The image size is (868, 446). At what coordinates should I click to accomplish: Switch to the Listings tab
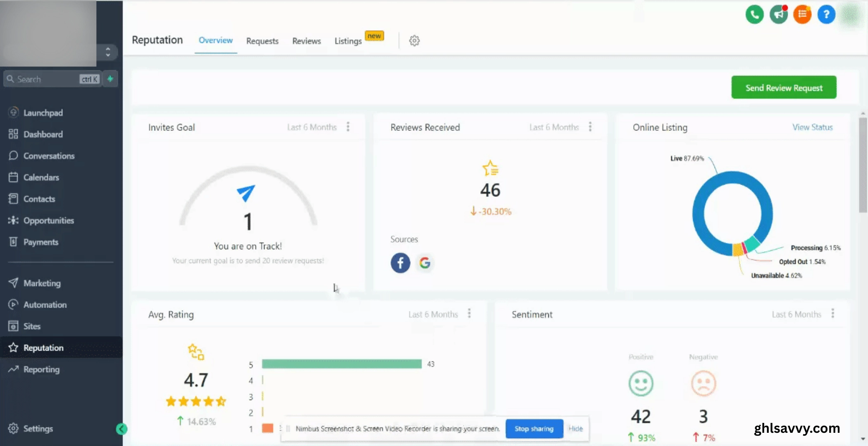(x=348, y=41)
